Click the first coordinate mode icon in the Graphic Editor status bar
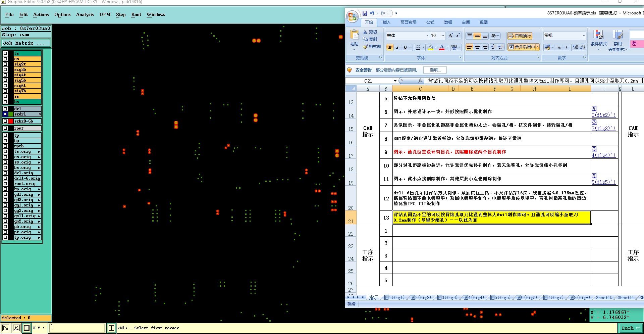This screenshot has width=644, height=334. [6, 328]
